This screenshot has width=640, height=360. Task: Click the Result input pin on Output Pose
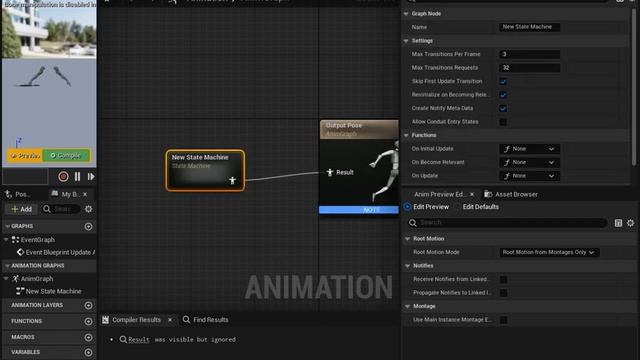(330, 172)
